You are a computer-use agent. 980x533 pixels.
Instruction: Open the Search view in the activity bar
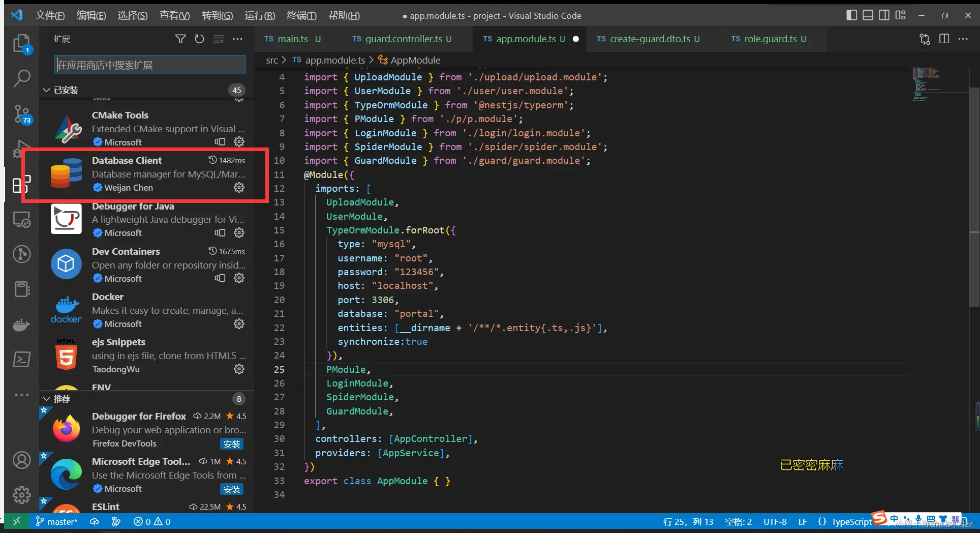click(21, 78)
